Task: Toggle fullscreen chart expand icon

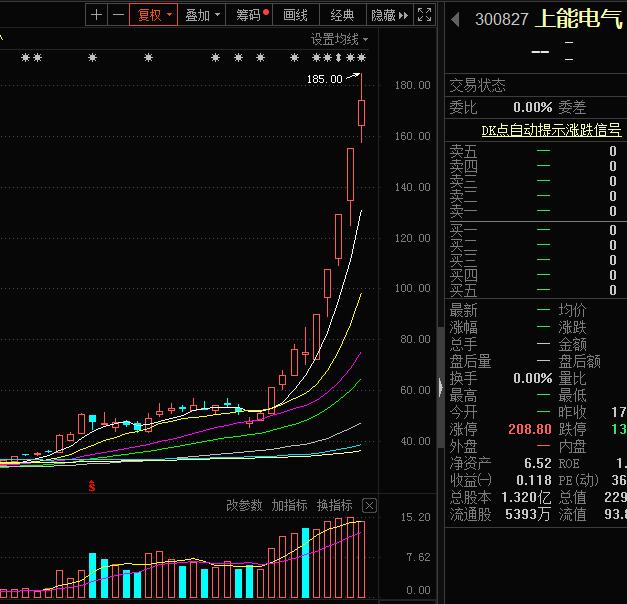Action: coord(424,15)
